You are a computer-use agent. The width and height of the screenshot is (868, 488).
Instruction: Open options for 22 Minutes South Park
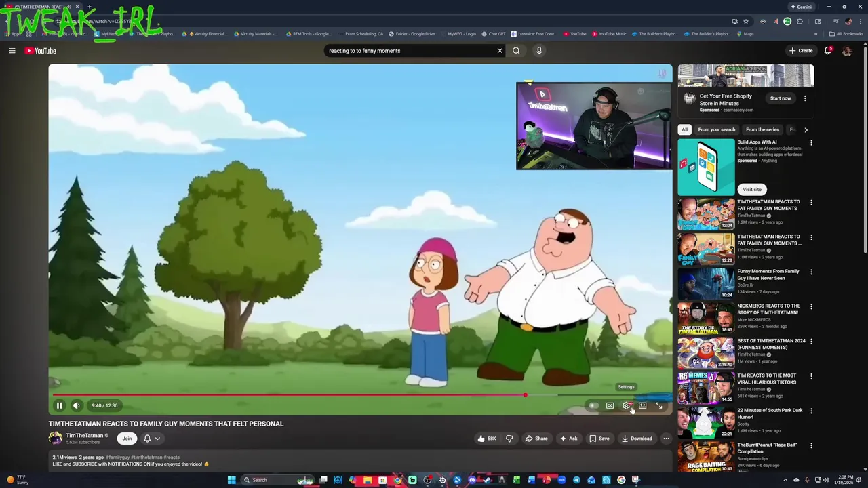point(811,411)
